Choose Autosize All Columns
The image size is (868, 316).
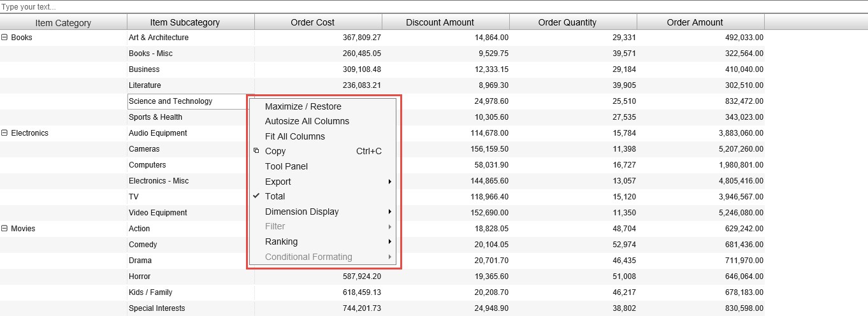pos(307,121)
